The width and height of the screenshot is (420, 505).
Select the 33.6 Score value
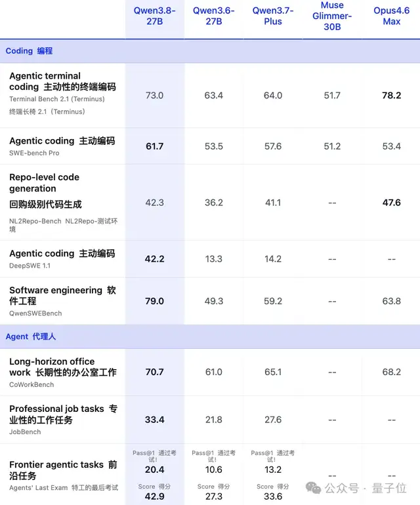point(273,496)
